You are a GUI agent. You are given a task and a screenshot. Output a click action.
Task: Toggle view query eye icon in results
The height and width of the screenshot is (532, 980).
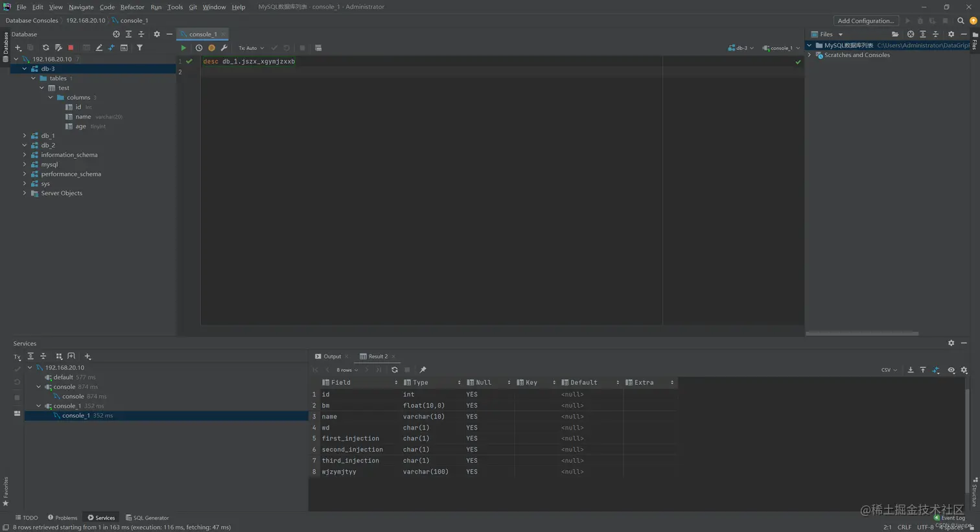951,370
